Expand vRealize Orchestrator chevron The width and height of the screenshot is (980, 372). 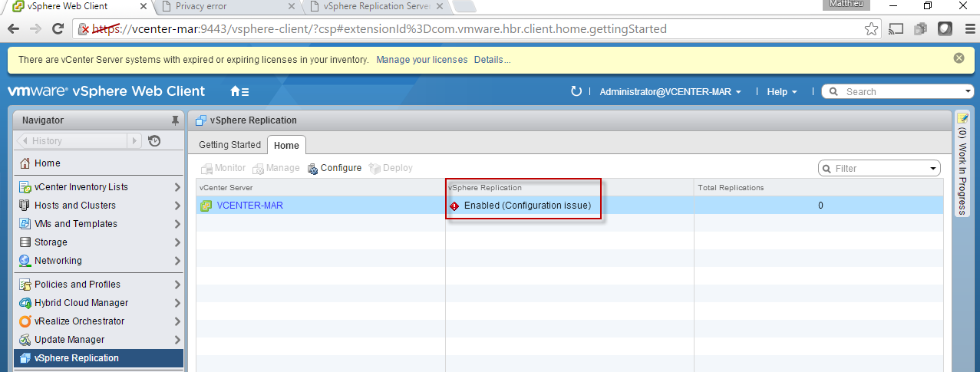(177, 321)
